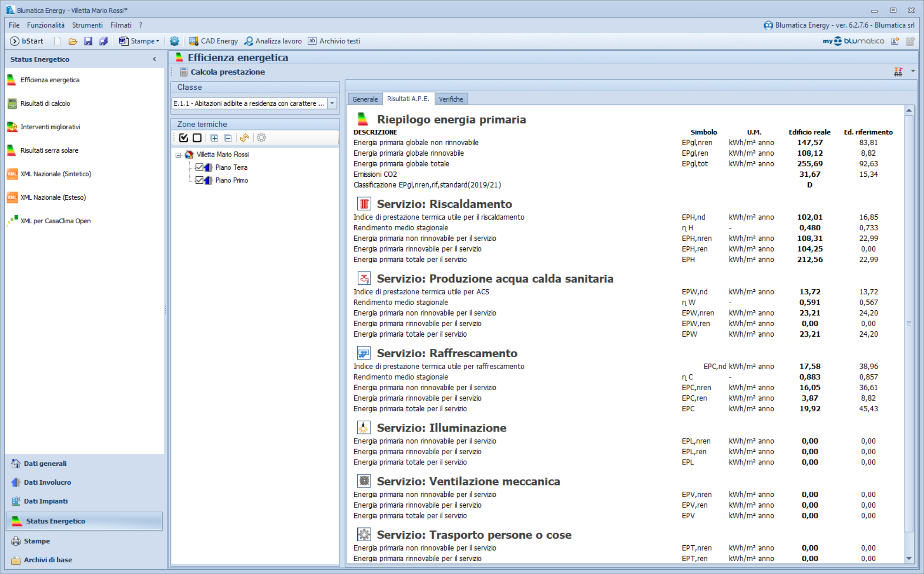The image size is (924, 574).
Task: Click the save floppy disk icon
Action: 88,41
